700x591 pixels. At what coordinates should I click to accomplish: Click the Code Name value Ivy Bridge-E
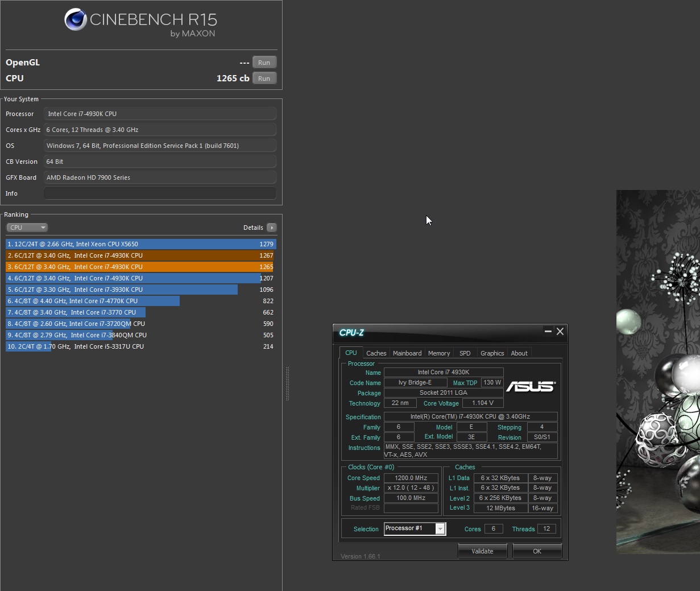(x=415, y=383)
